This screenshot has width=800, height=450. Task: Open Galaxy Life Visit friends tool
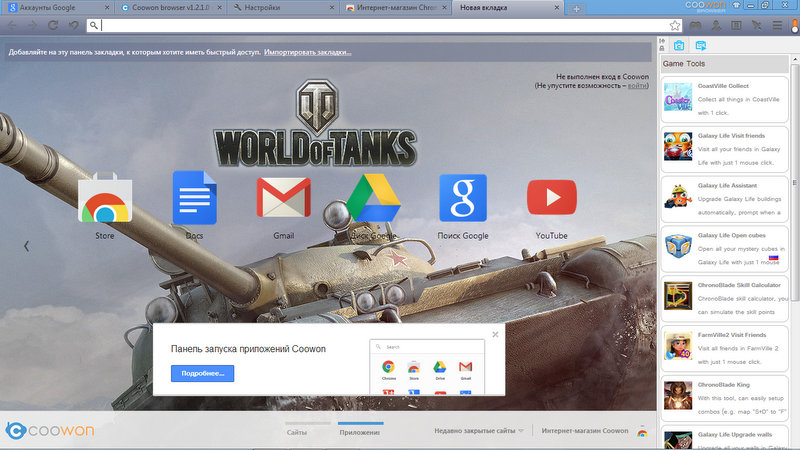(x=724, y=149)
